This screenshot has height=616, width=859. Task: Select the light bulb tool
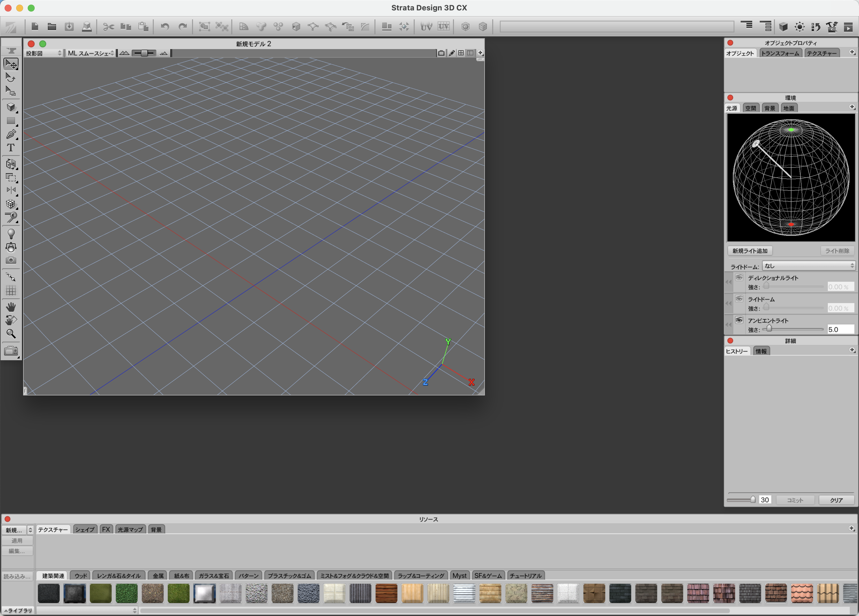tap(11, 234)
